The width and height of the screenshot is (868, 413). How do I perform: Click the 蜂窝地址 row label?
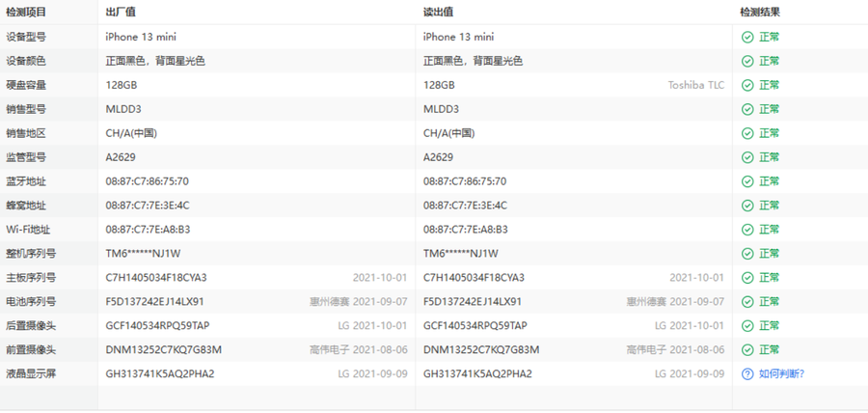tap(26, 206)
